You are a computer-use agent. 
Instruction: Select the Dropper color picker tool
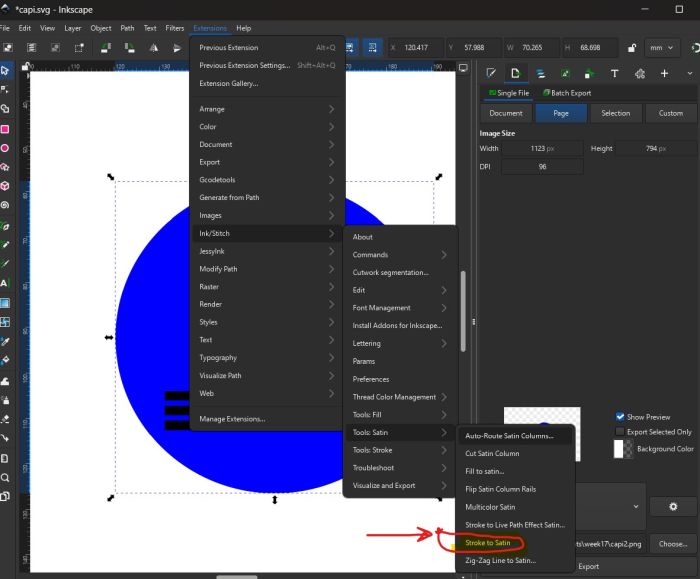pos(5,342)
